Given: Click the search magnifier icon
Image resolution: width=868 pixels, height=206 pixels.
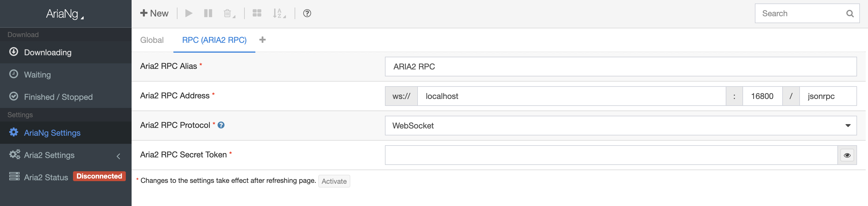Looking at the screenshot, I should pyautogui.click(x=850, y=14).
